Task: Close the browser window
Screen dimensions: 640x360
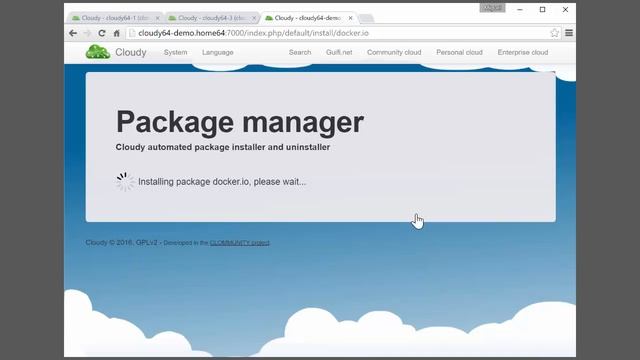Action: (565, 9)
